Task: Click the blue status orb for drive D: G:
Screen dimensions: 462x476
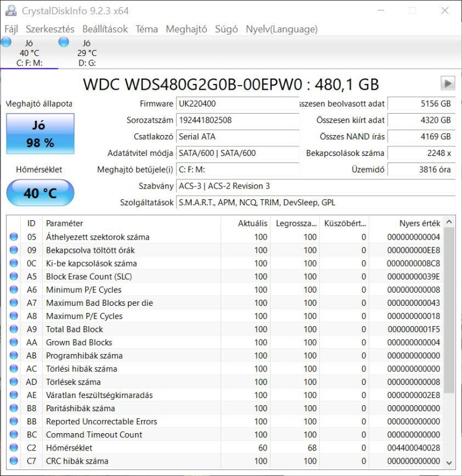Action: (64, 42)
